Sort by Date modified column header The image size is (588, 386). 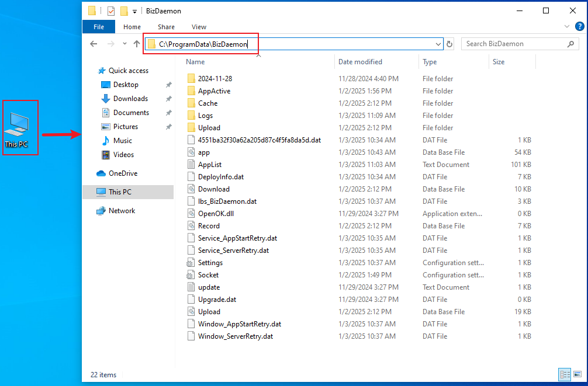tap(360, 62)
